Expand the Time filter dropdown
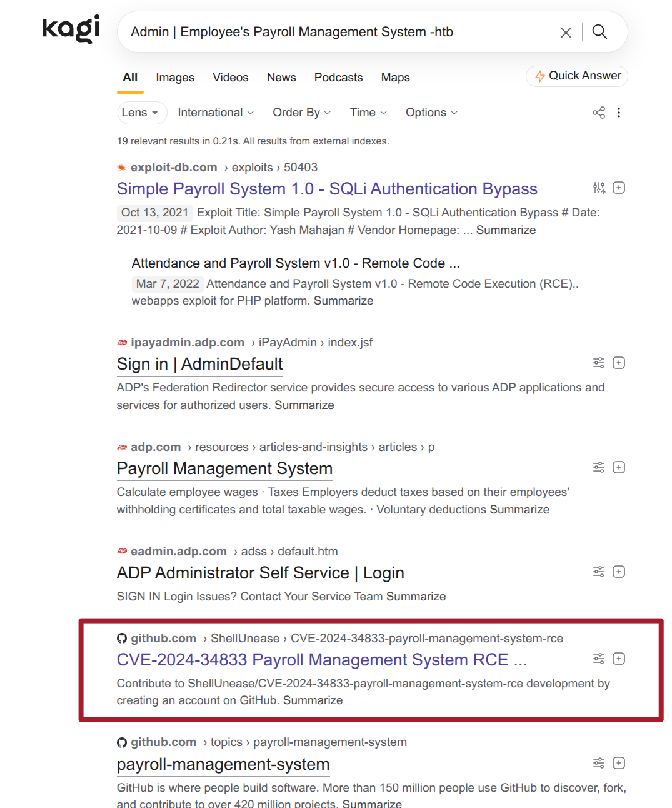Screen dimensions: 672x808 coord(369,113)
